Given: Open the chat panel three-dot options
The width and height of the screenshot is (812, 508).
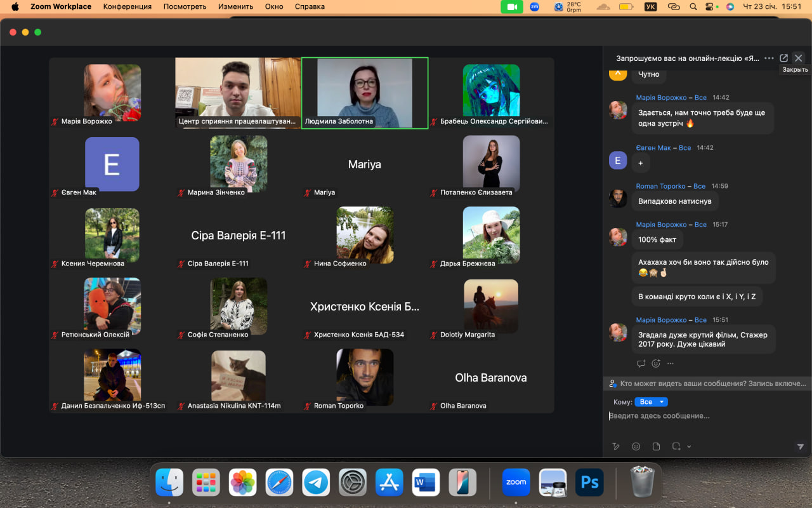Looking at the screenshot, I should point(769,58).
